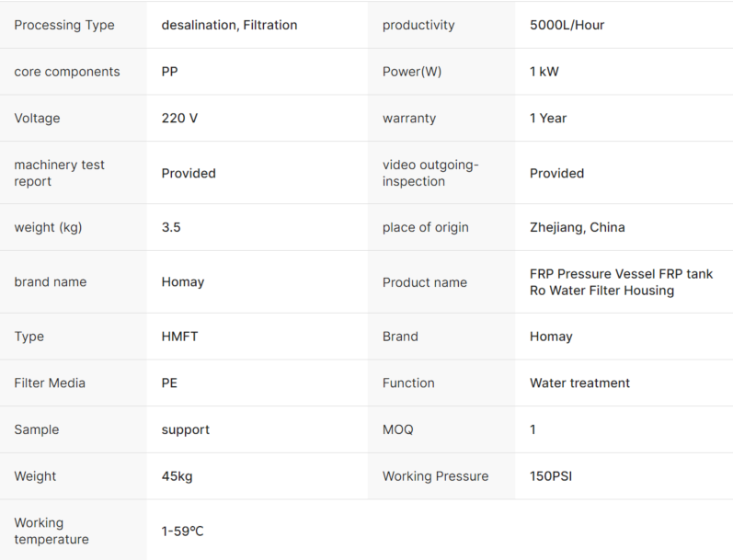
Task: Click the 'Processing Type' label cell
Action: click(64, 25)
